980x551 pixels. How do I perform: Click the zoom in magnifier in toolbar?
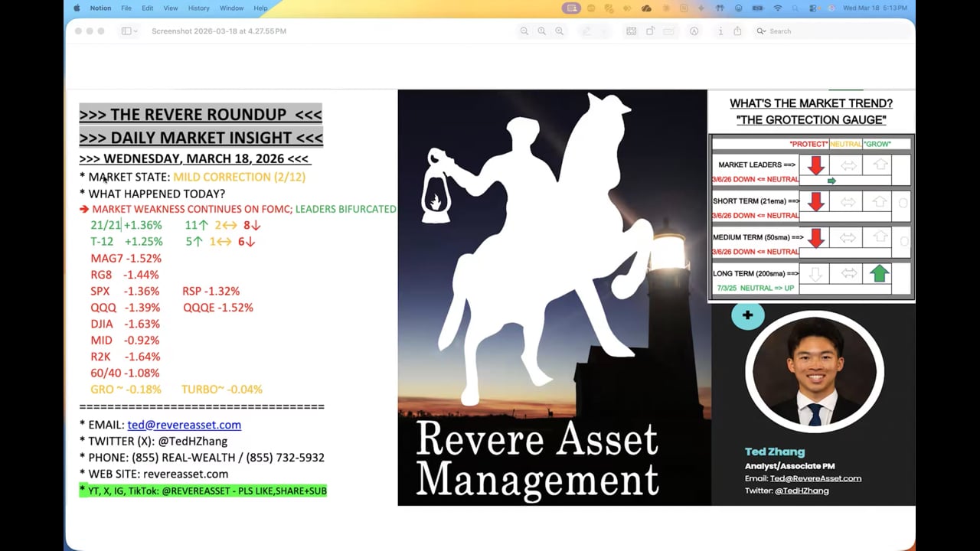560,31
